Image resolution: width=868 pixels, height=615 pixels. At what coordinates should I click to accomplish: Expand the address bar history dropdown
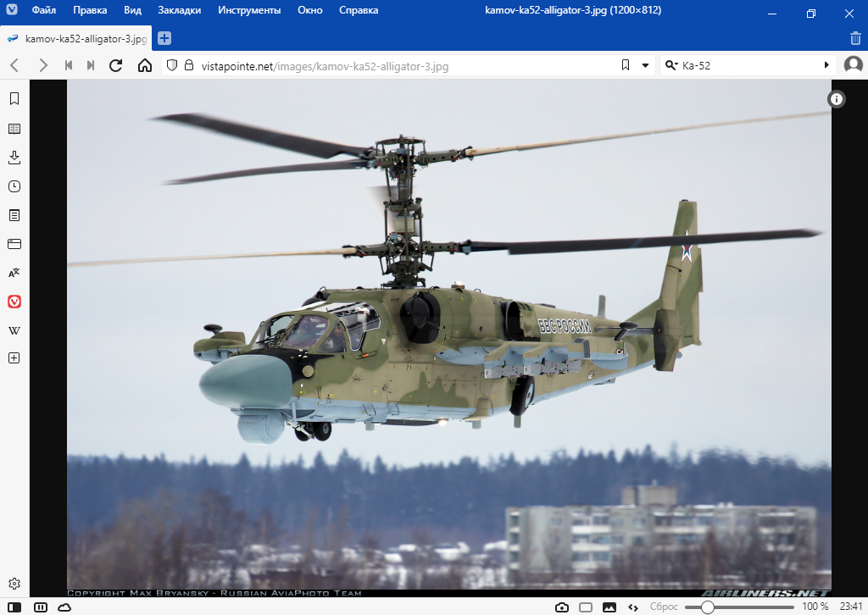point(645,65)
